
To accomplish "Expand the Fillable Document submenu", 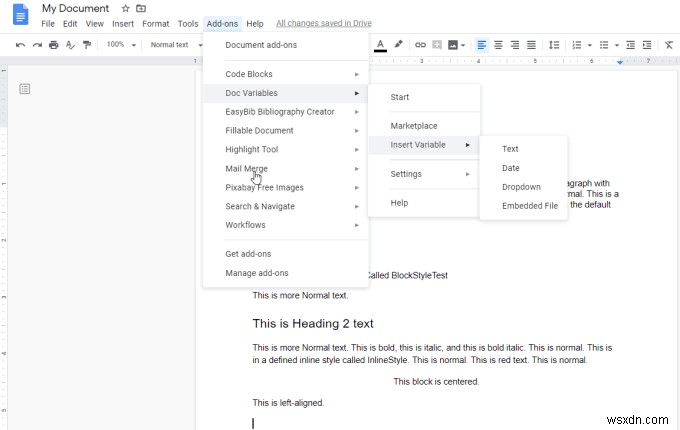I will click(x=285, y=130).
